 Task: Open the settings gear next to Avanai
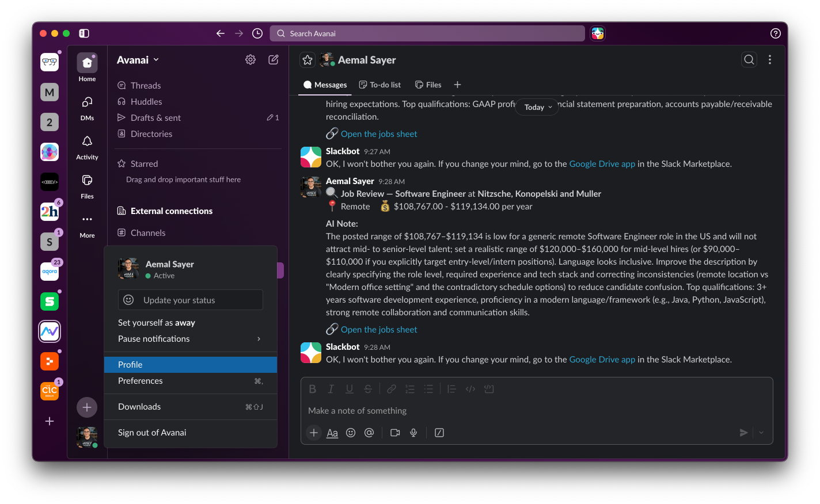[x=250, y=59]
